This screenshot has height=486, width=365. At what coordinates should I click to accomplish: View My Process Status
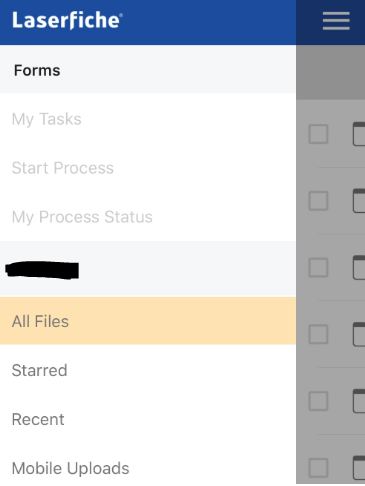148,217
